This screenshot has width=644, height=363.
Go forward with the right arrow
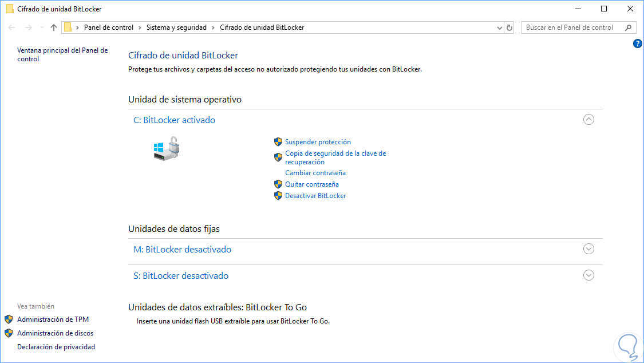pyautogui.click(x=28, y=27)
